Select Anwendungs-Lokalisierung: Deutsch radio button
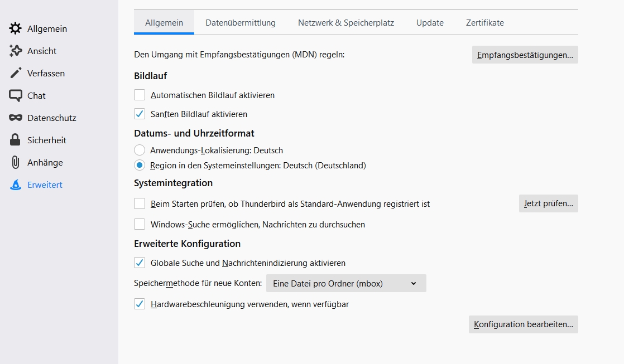 [140, 150]
